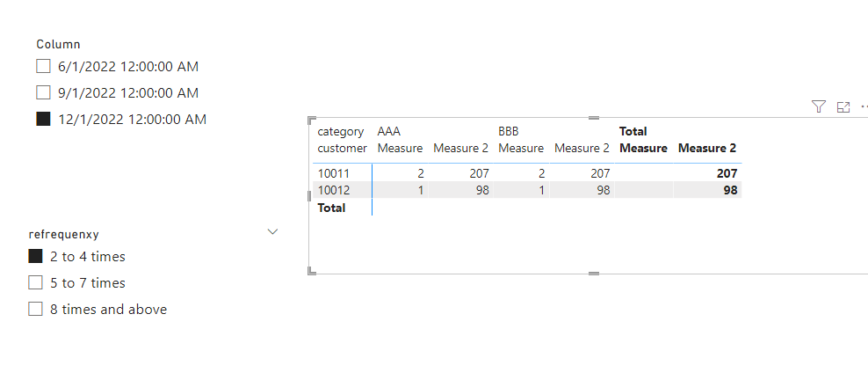This screenshot has height=380, width=868.
Task: Uncheck the 12/1/2022 12:00:00 AM box
Action: pos(43,119)
